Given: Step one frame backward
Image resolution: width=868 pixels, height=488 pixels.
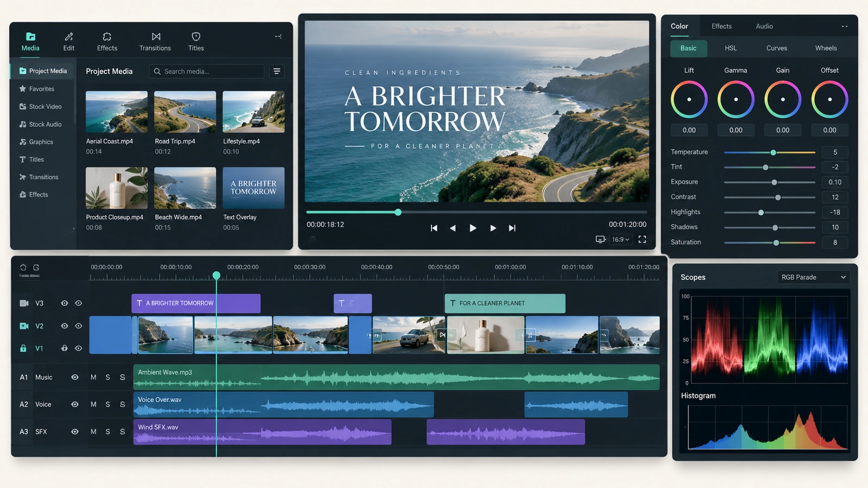Looking at the screenshot, I should click(x=452, y=228).
